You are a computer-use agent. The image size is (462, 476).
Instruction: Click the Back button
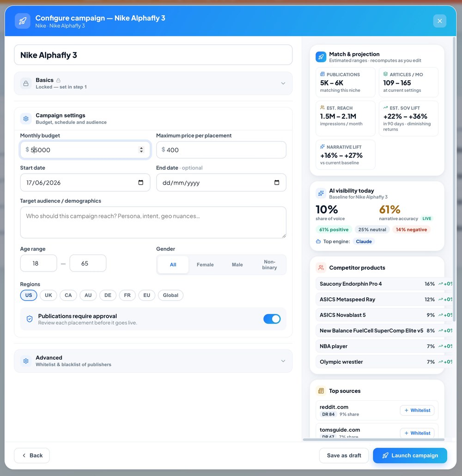coord(32,455)
